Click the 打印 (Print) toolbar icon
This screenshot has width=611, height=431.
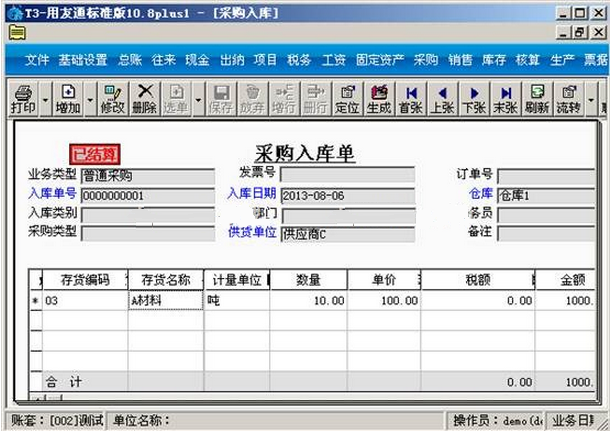coord(21,98)
